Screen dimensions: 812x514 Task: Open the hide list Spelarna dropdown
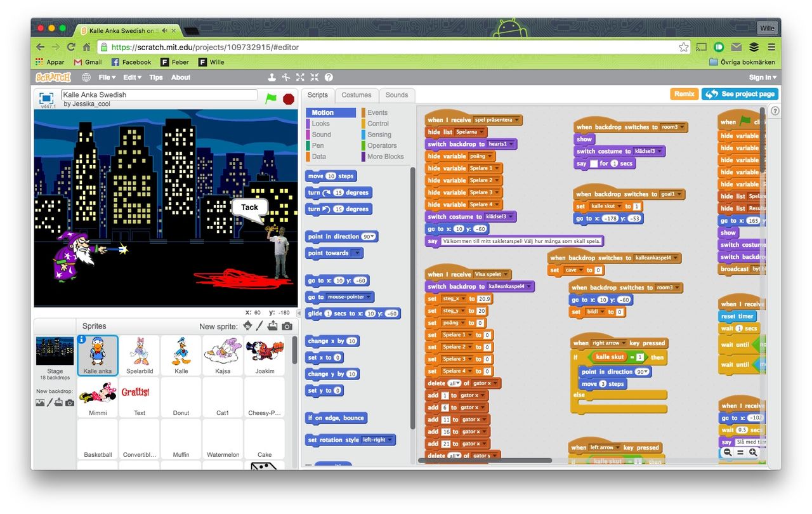tap(470, 132)
